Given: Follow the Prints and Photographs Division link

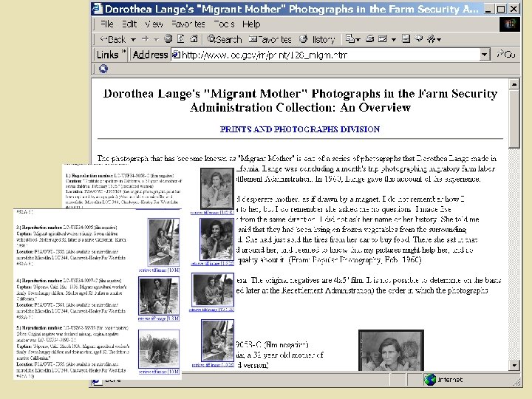Looking at the screenshot, I should click(300, 129).
